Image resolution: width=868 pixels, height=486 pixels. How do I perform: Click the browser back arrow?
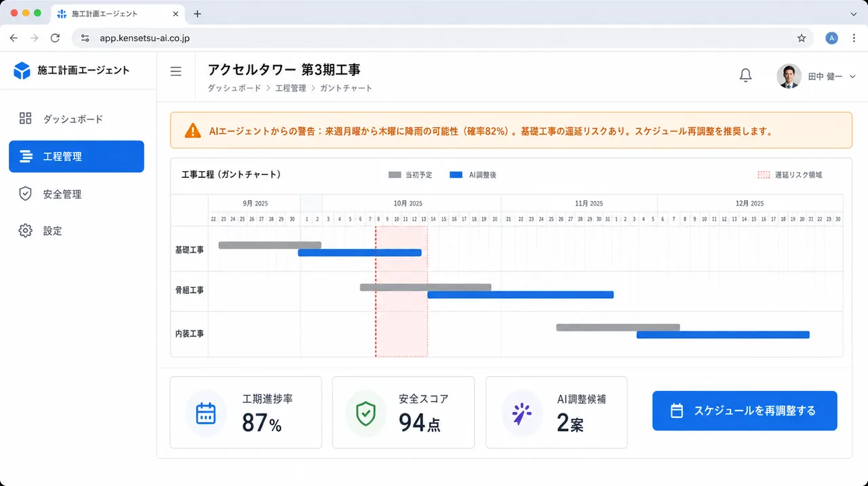pyautogui.click(x=14, y=38)
